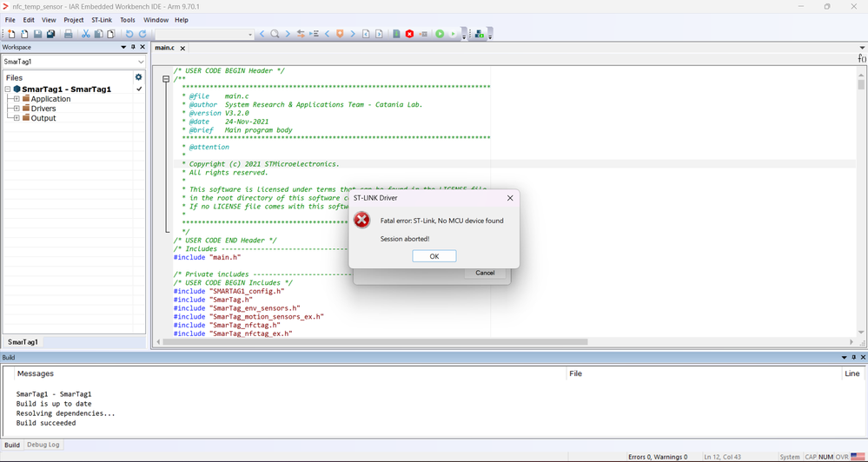The height and width of the screenshot is (462, 868).
Task: Pin the Workspace panel
Action: pyautogui.click(x=133, y=48)
